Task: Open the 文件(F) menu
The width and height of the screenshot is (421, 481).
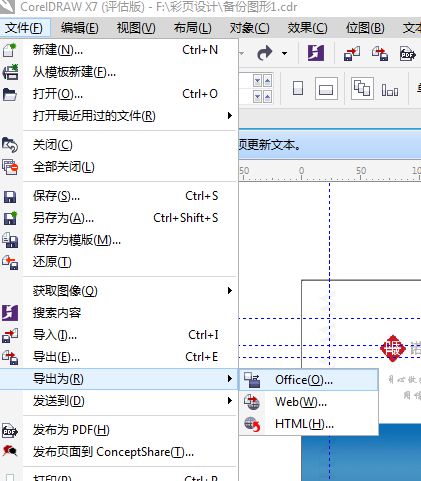Action: coord(24,28)
